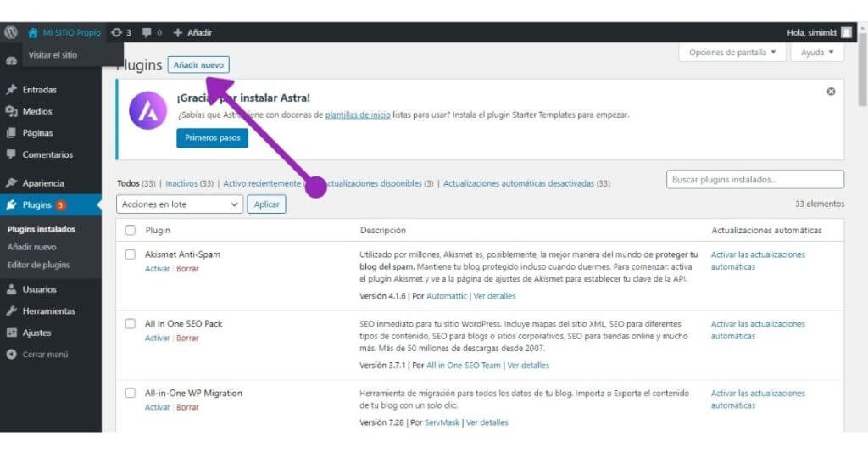Screen dimensions: 868x453
Task: Open Ver detalles for Akismet Anti-Spam
Action: (x=494, y=296)
